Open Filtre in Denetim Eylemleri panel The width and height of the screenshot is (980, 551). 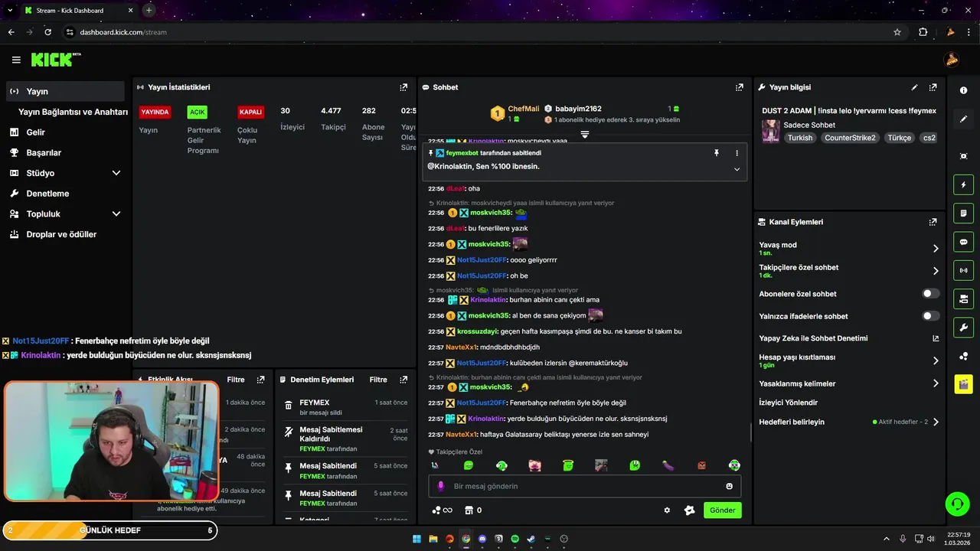point(378,380)
